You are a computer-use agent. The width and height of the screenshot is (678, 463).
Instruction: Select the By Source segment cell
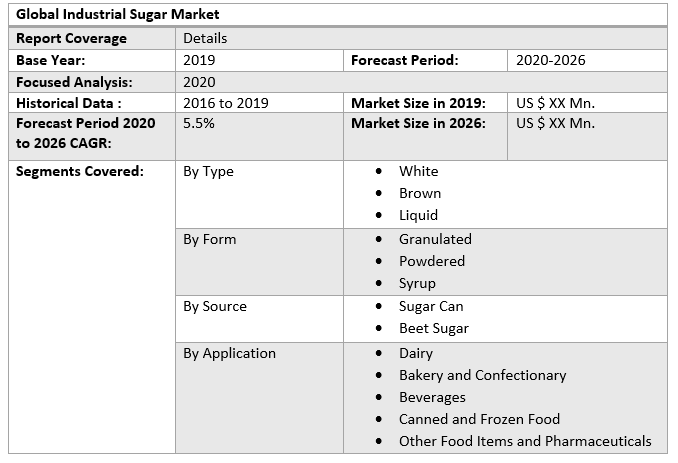point(215,306)
